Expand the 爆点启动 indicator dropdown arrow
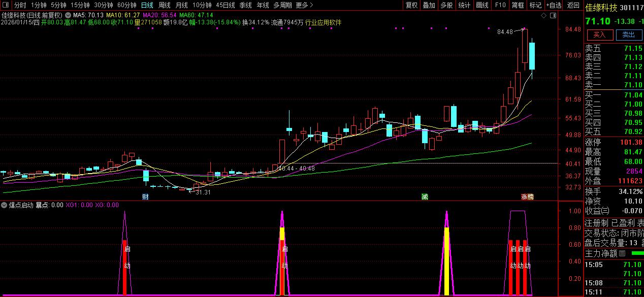The width and height of the screenshot is (644, 297). click(4, 205)
